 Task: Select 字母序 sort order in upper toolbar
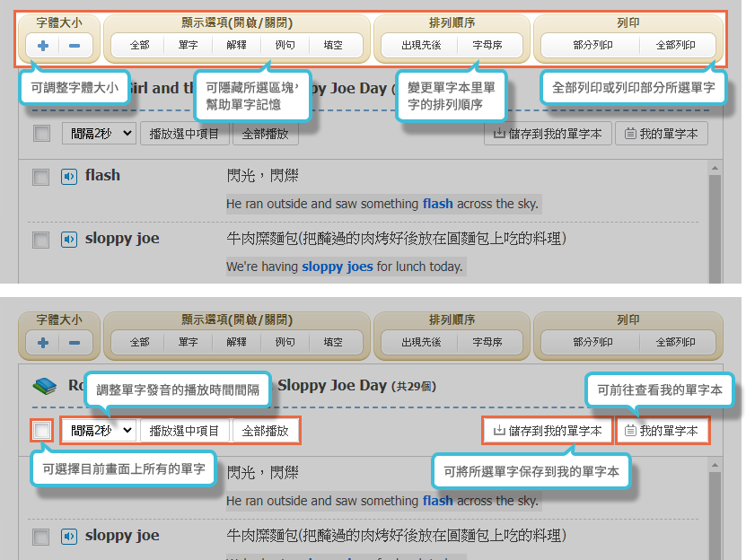[x=487, y=46]
